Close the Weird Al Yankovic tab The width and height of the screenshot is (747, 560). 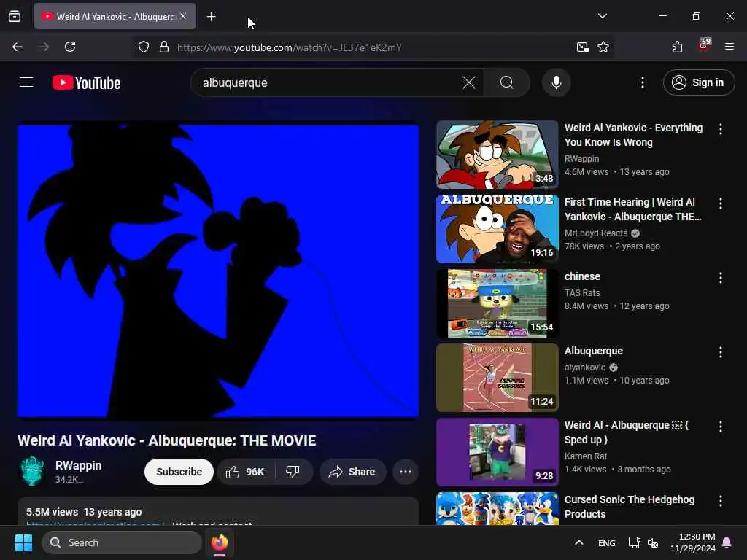click(x=183, y=16)
